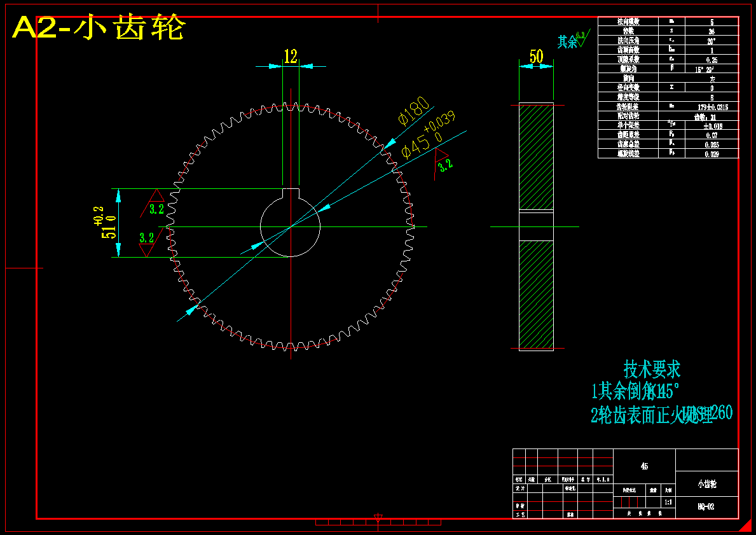756x535 pixels.
Task: Click the '设计' cell in the title block
Action: (x=519, y=488)
